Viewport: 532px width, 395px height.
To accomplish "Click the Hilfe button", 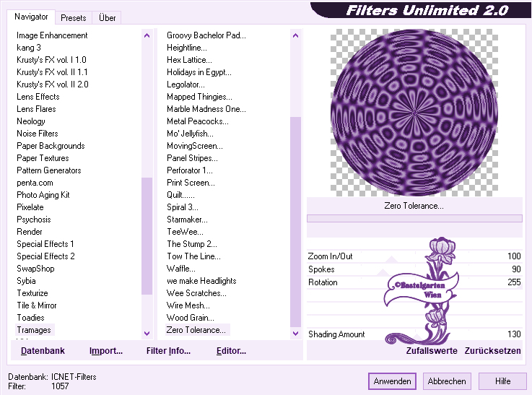I will 502,381.
